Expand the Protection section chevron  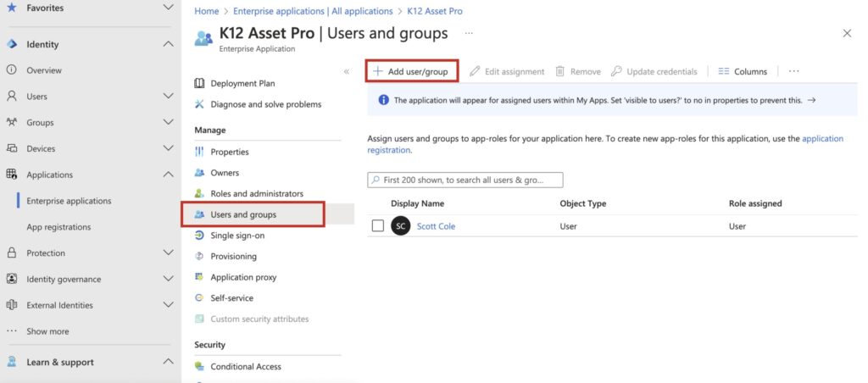(167, 253)
